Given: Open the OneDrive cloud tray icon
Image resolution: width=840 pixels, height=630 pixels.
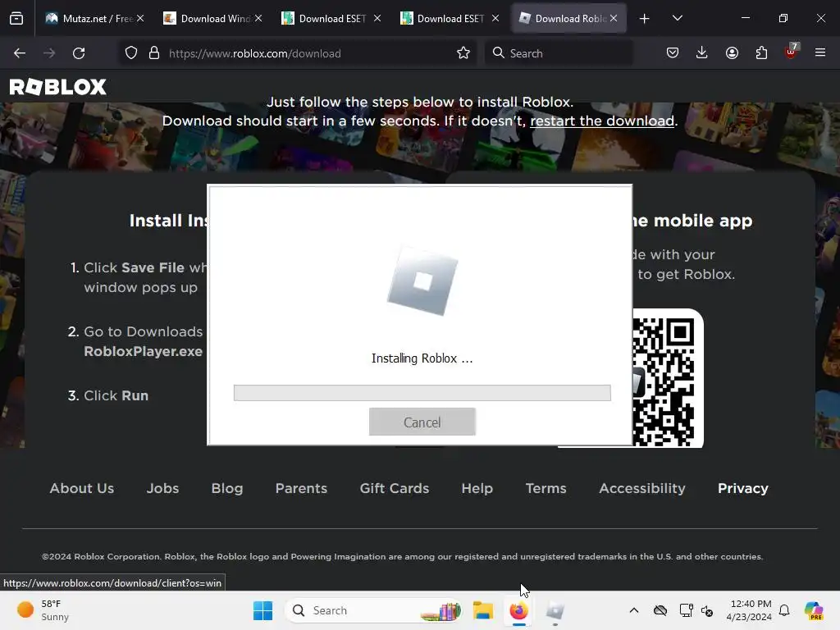Looking at the screenshot, I should point(660,610).
